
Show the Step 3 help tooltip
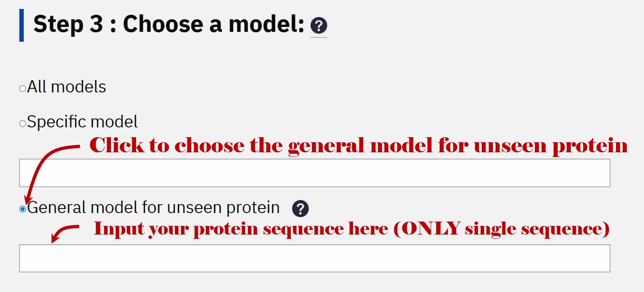pyautogui.click(x=319, y=26)
